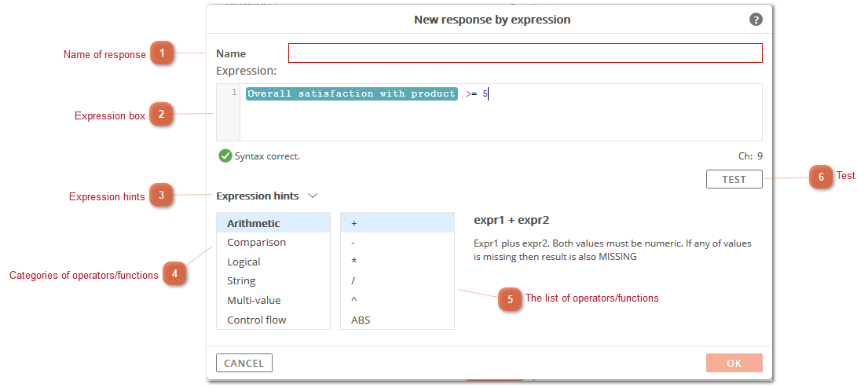
Task: Choose the / operator in the list
Action: click(x=397, y=281)
